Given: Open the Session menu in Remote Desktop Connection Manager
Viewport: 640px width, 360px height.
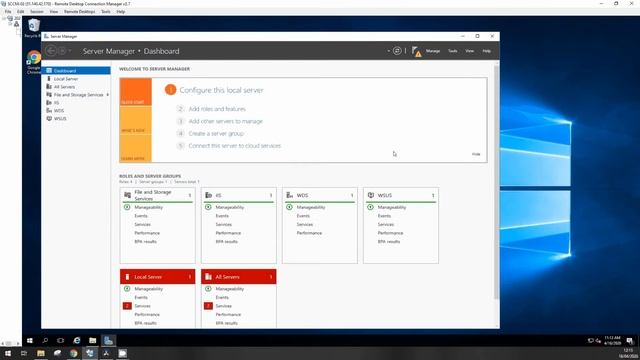Looking at the screenshot, I should 37,11.
